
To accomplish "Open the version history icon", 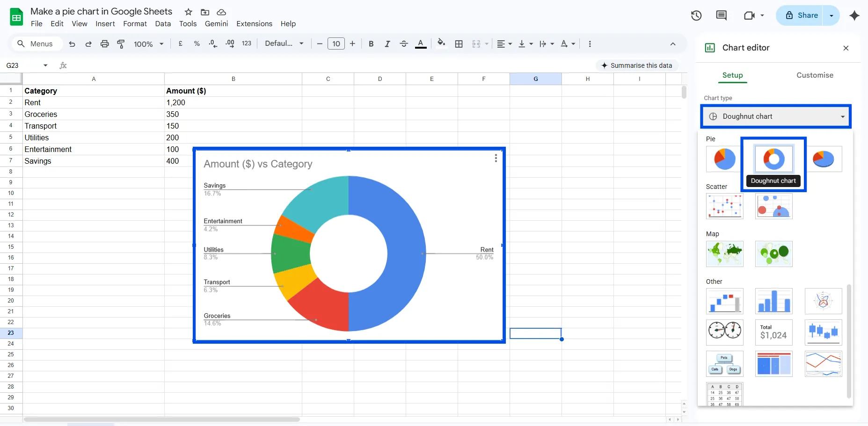I will [696, 15].
